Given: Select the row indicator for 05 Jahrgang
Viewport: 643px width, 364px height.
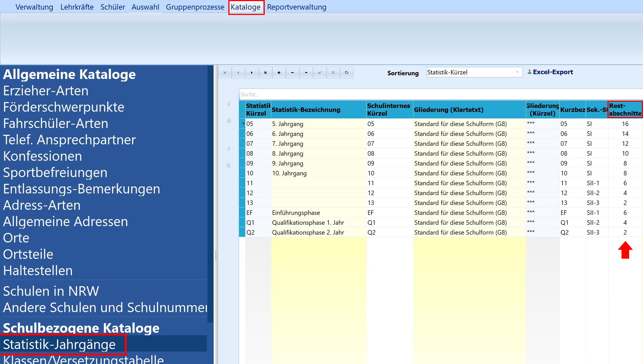Looking at the screenshot, I should point(242,123).
